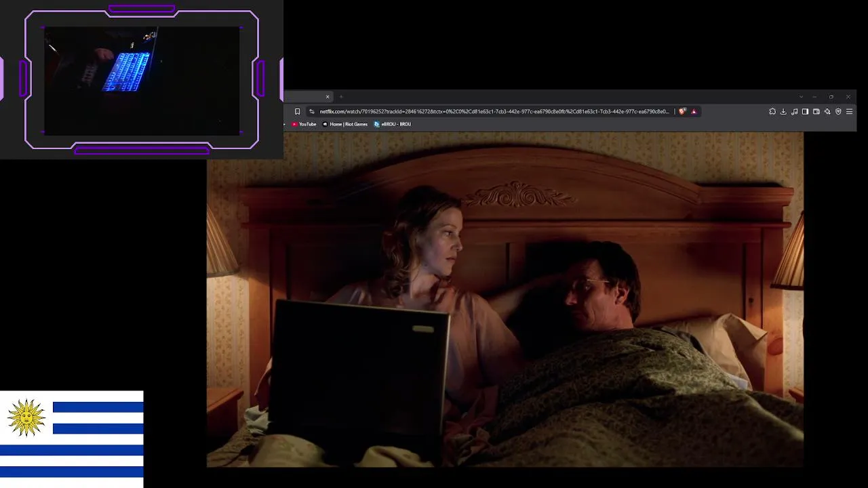Close the browser window
This screenshot has width=868, height=488.
(x=848, y=97)
